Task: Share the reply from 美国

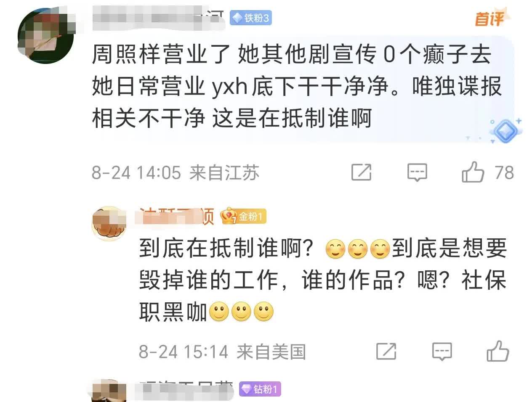Action: (386, 352)
